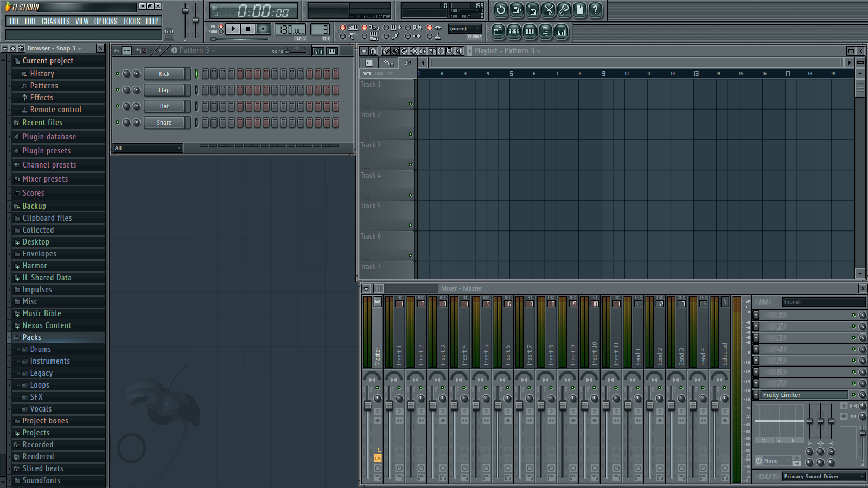Image resolution: width=868 pixels, height=488 pixels.
Task: Open the TOOLS menu
Action: tap(131, 21)
